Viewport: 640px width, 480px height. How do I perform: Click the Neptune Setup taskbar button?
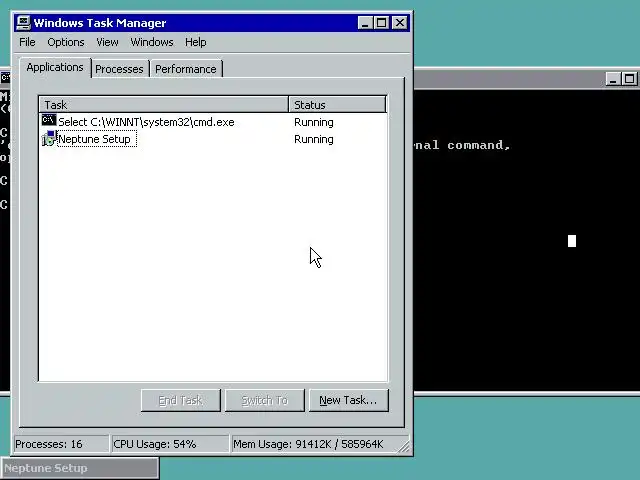80,468
